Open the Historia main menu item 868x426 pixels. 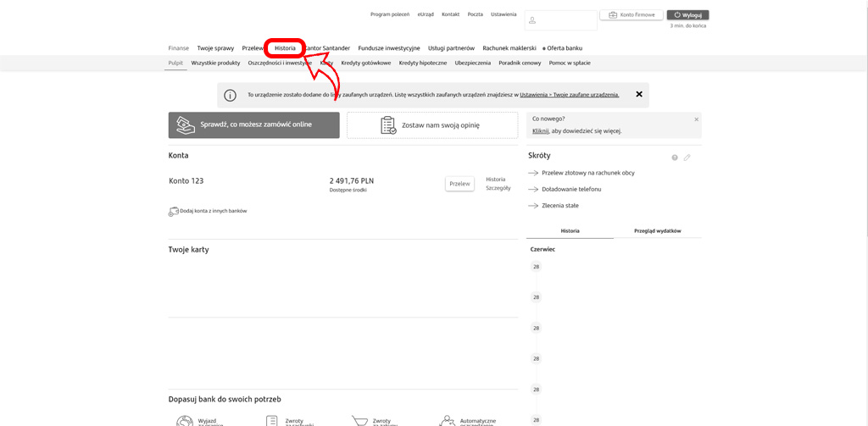285,48
